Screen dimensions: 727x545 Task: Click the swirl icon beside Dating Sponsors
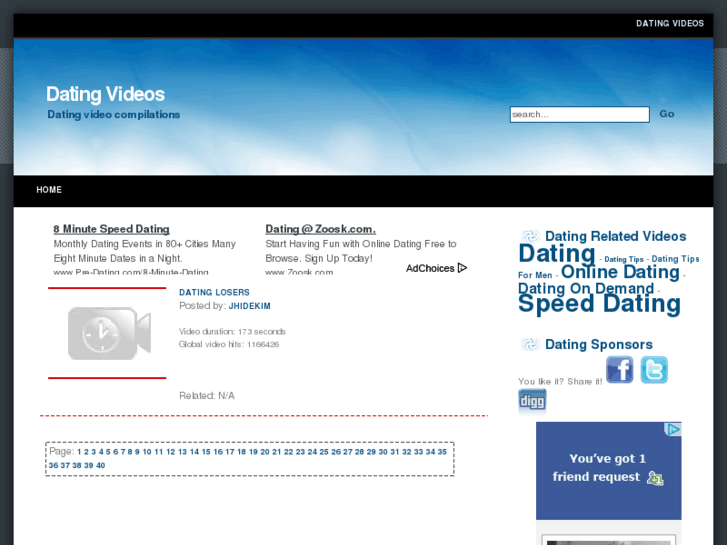pos(530,344)
